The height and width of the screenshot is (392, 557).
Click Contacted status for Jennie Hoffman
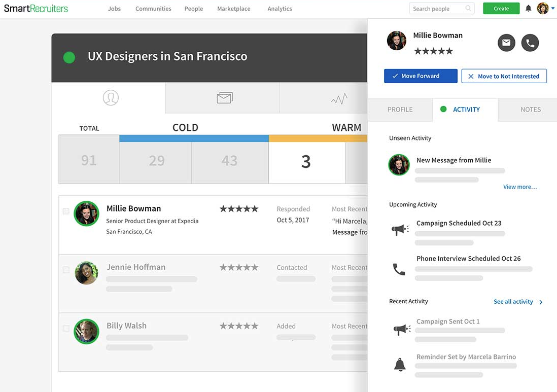(x=292, y=267)
